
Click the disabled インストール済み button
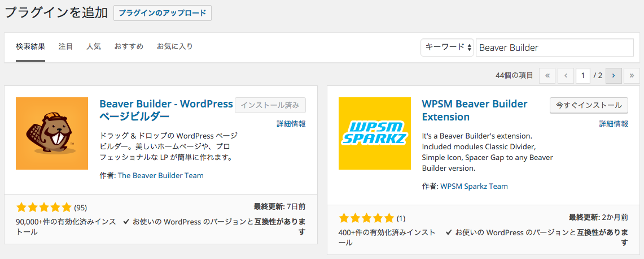point(270,105)
